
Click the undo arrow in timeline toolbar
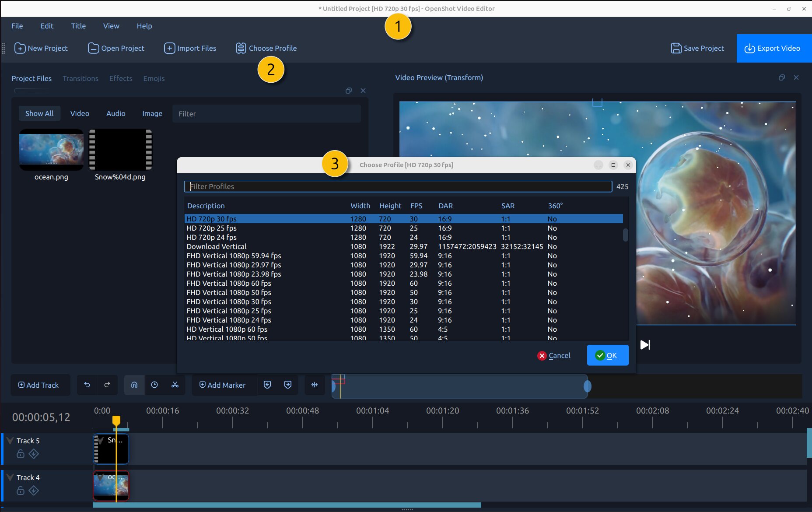click(x=87, y=385)
